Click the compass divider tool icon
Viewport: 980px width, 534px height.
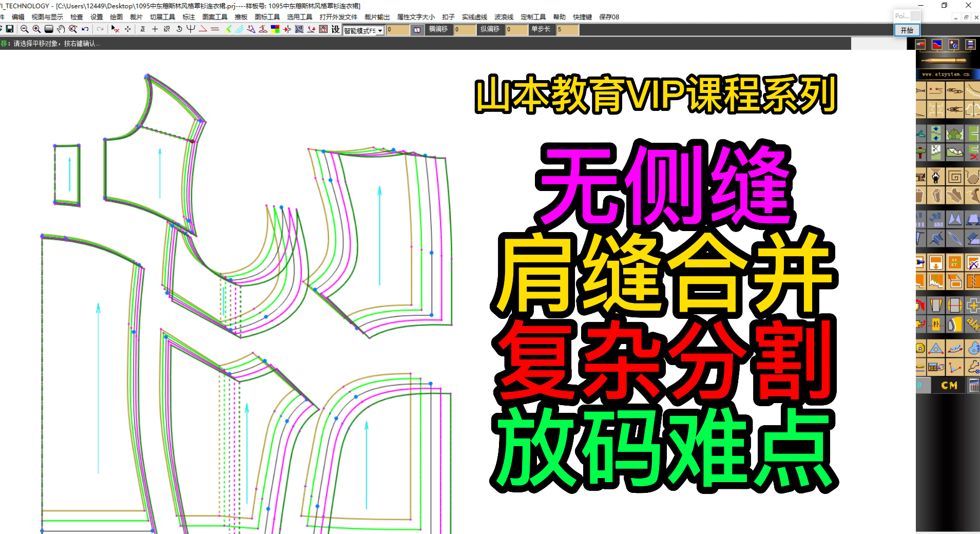[954, 109]
